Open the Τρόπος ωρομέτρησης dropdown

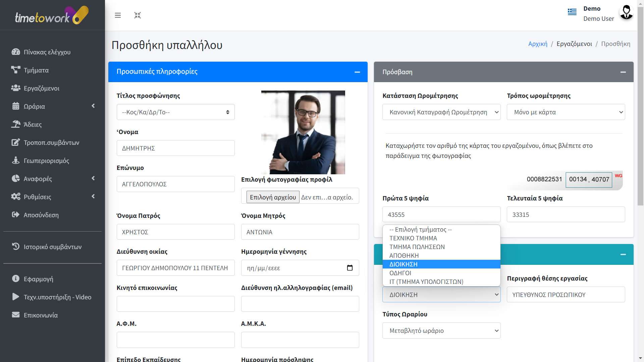566,112
